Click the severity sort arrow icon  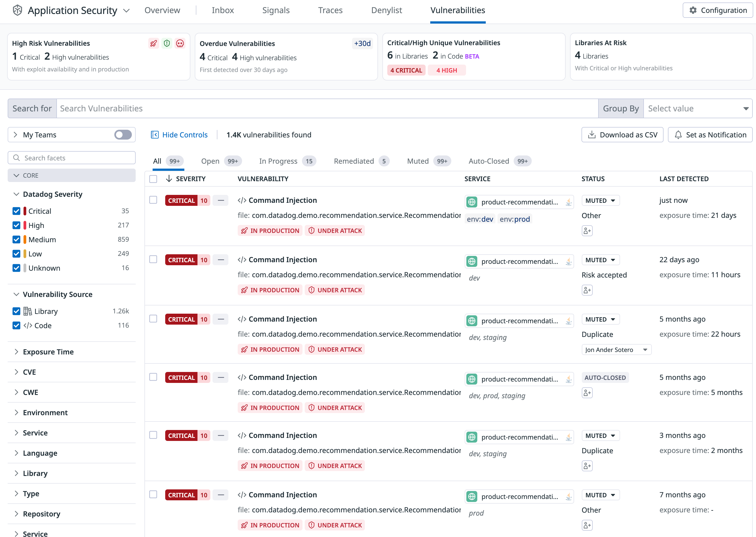169,178
